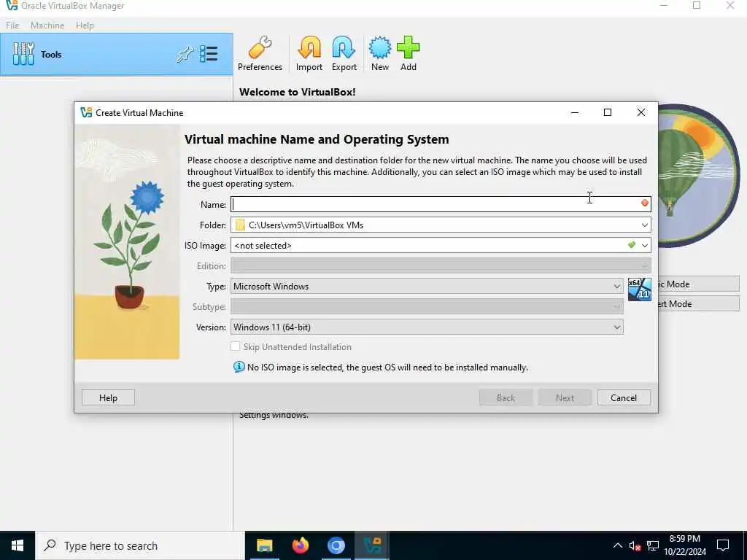Image resolution: width=747 pixels, height=560 pixels.
Task: Click the Create Virtual Machine title icon
Action: click(x=86, y=112)
